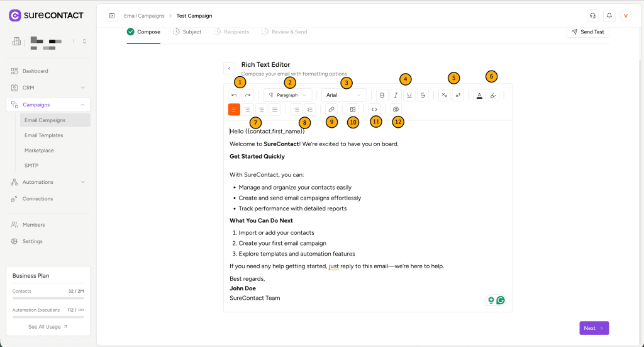Switch to the Compose step tab
Viewport: 644px width, 347px height.
click(x=143, y=31)
